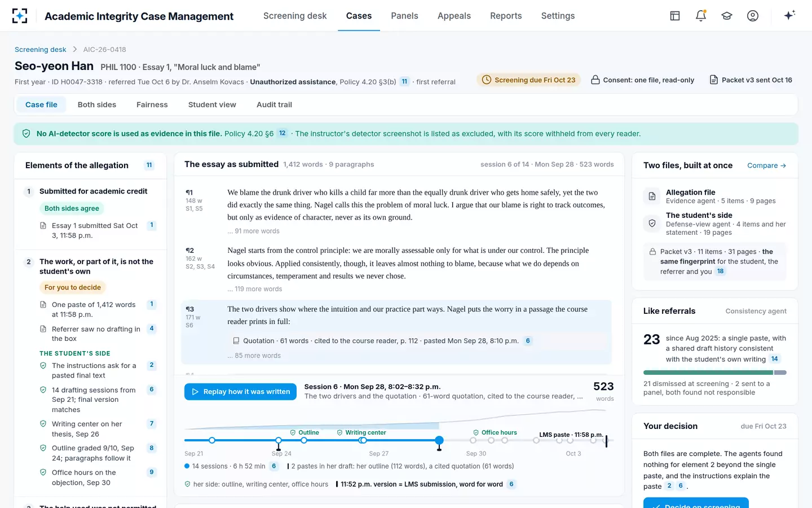Open the user account icon
Screen dimensions: 812x508
[x=753, y=16]
